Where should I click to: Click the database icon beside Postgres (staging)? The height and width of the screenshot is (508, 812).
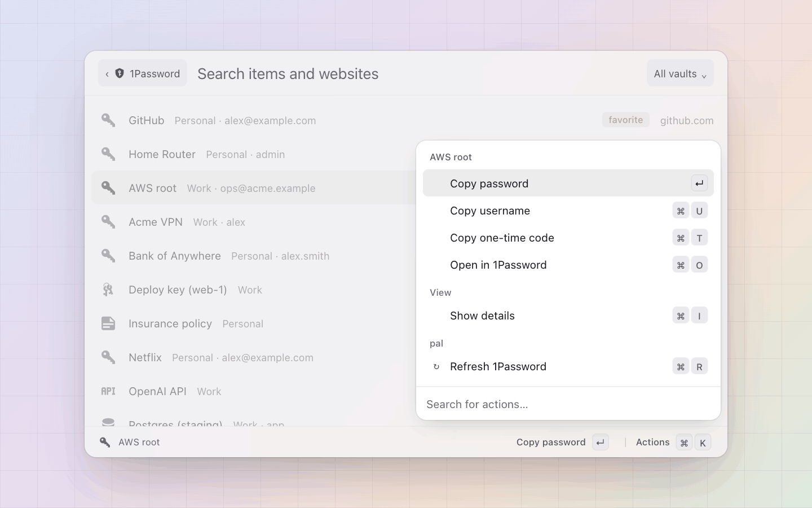(108, 422)
